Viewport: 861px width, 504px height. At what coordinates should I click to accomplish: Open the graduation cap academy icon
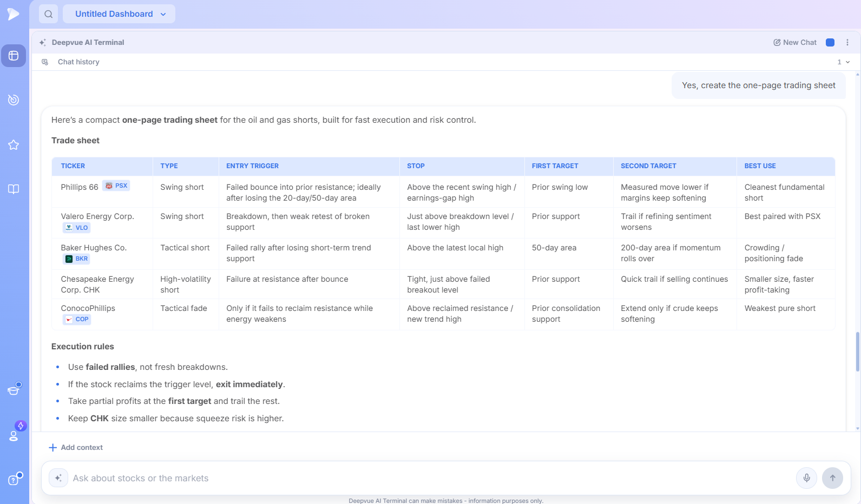[x=14, y=389]
